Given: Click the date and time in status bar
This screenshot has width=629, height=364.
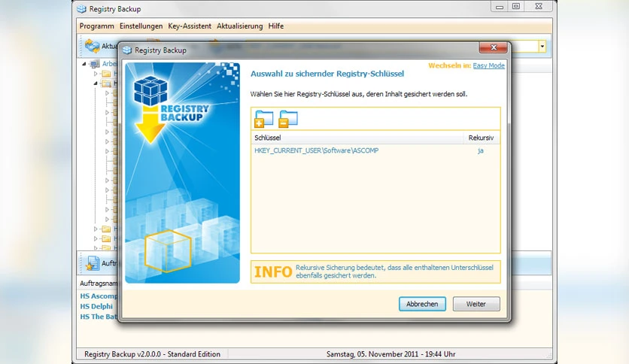Looking at the screenshot, I should pos(390,354).
